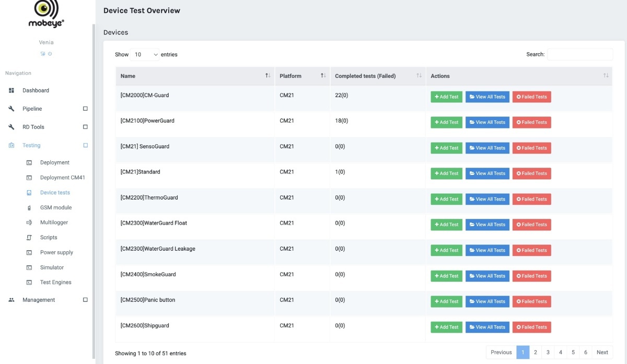Click the 18(0) completed tests value
Viewport: 627px width, 364px height.
click(x=342, y=121)
